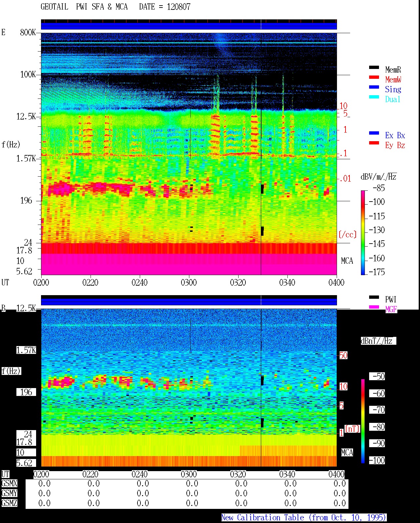
Task: Select the Dual legend label
Action: (x=393, y=99)
